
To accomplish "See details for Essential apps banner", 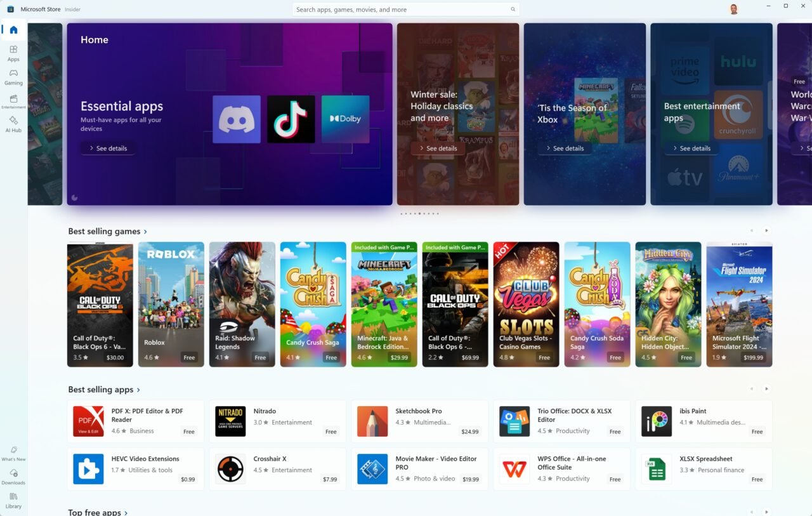I will pos(107,148).
